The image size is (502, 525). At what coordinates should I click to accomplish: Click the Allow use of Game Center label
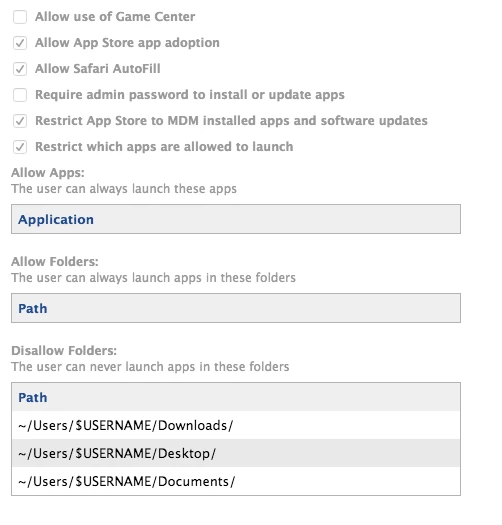click(x=115, y=17)
